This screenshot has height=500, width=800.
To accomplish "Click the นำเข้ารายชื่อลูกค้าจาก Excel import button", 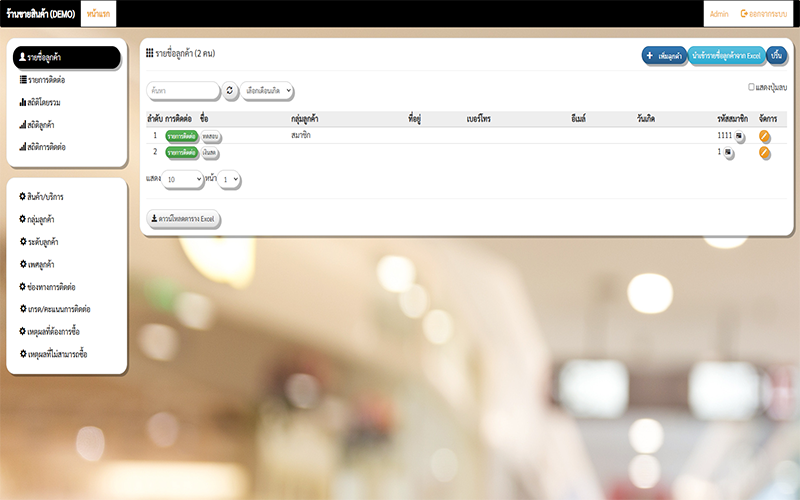I will click(x=727, y=55).
